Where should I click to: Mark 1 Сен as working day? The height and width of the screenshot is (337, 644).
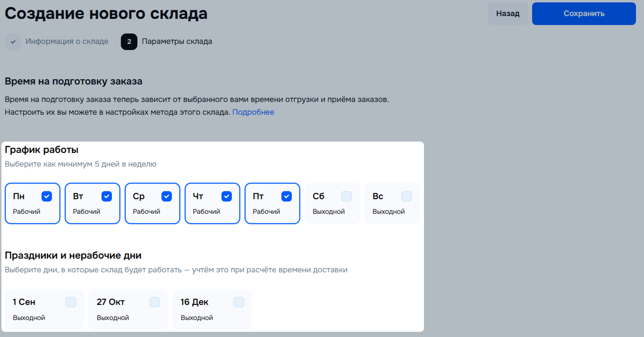(x=71, y=302)
